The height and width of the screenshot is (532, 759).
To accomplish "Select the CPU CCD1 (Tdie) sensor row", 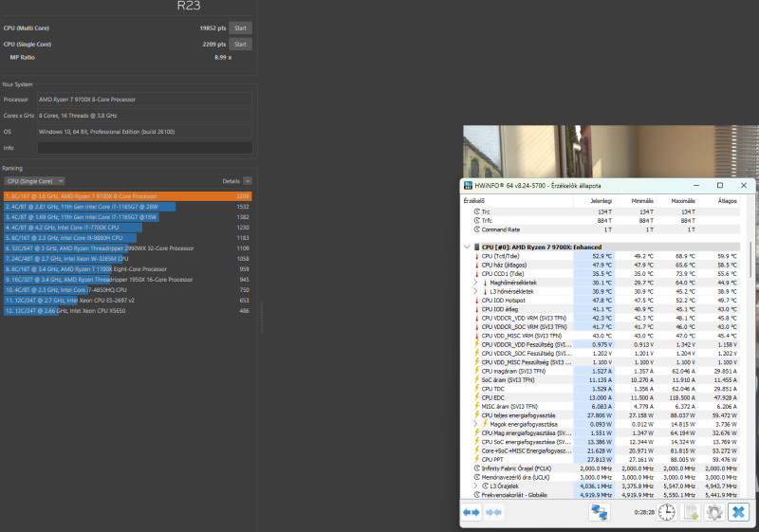I will tap(602, 274).
